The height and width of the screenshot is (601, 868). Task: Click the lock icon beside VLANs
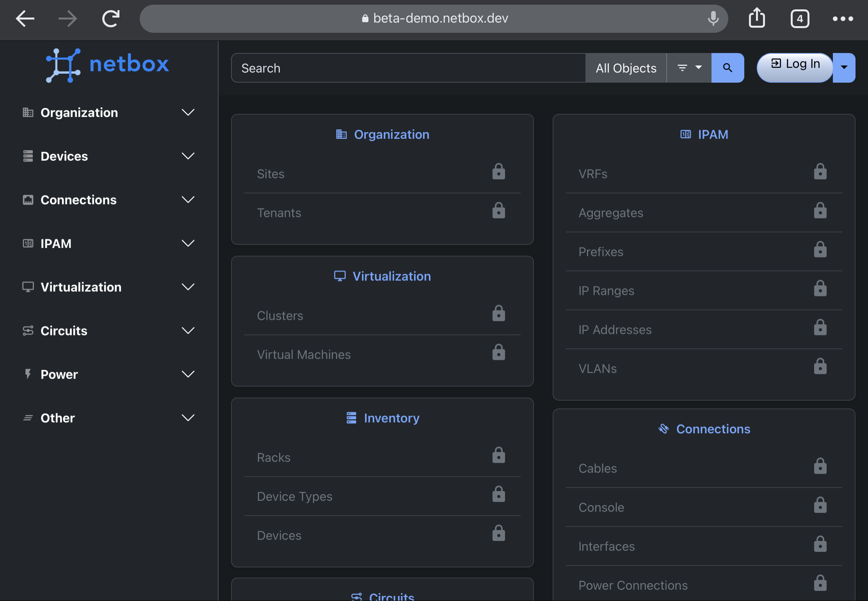click(x=820, y=367)
